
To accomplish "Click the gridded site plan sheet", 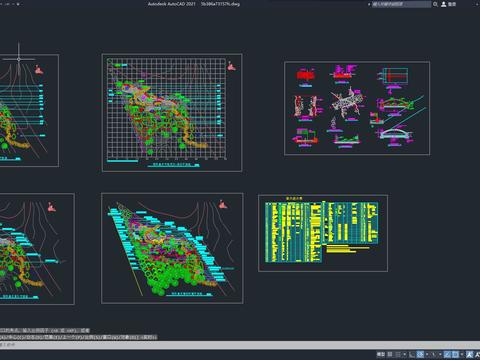I will [172, 113].
